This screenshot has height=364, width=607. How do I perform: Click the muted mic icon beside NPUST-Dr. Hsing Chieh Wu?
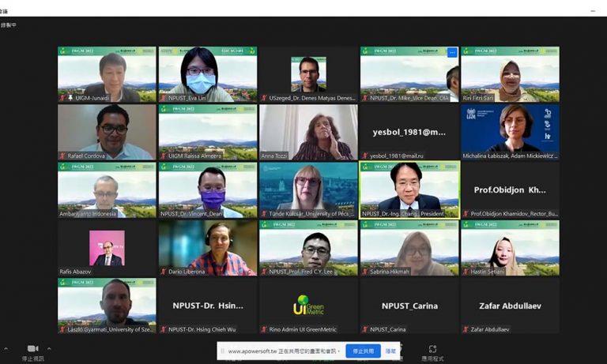tap(164, 329)
